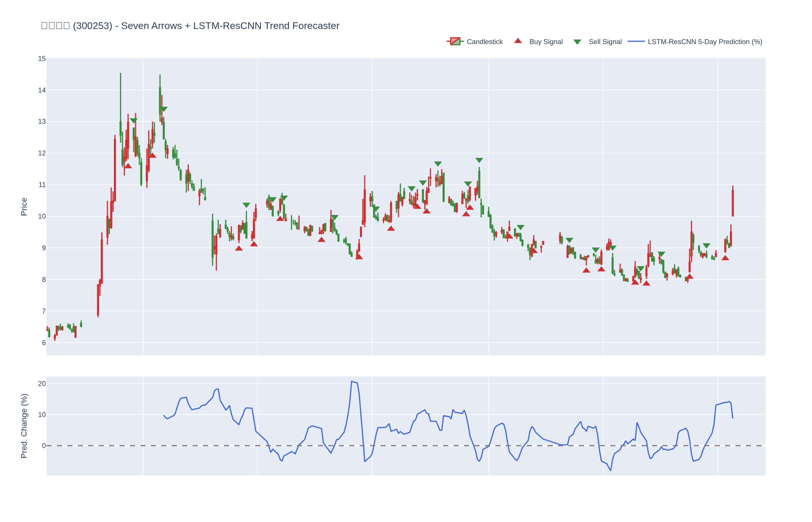812x522 pixels.
Task: Click the leftmost sell signal triangle near 13
Action: (x=133, y=121)
